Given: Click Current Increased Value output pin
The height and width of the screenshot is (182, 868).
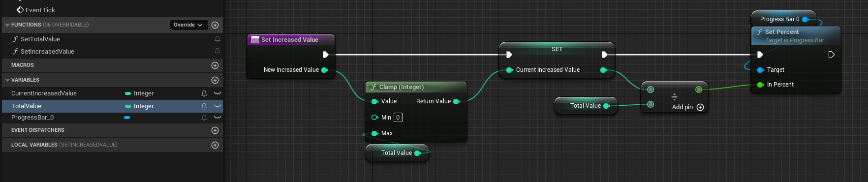Looking at the screenshot, I should coord(604,70).
